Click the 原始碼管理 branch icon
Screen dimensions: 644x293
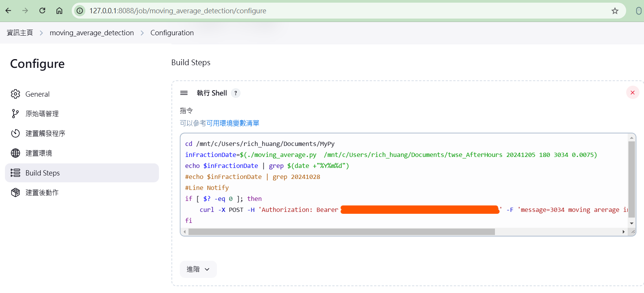coord(15,114)
